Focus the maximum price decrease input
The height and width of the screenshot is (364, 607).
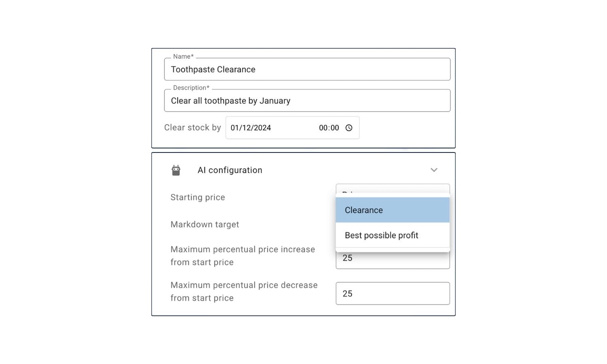coord(393,294)
